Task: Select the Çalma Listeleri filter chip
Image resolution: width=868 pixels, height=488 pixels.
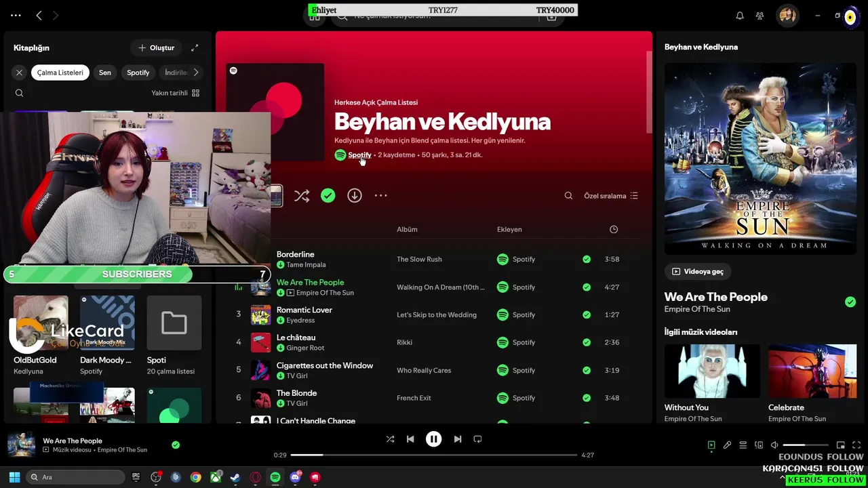Action: pos(60,73)
